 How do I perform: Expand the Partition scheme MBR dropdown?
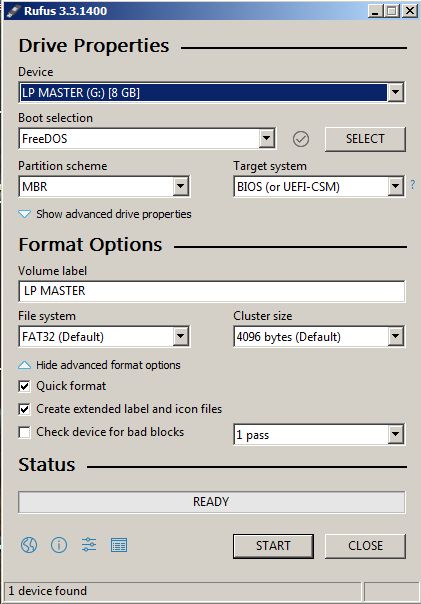(104, 187)
